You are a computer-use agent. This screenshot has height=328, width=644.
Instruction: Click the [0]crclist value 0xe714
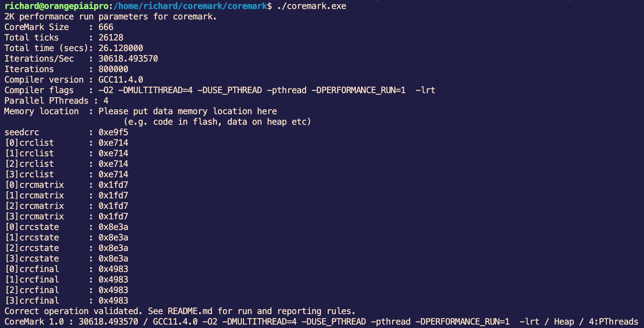pyautogui.click(x=113, y=143)
